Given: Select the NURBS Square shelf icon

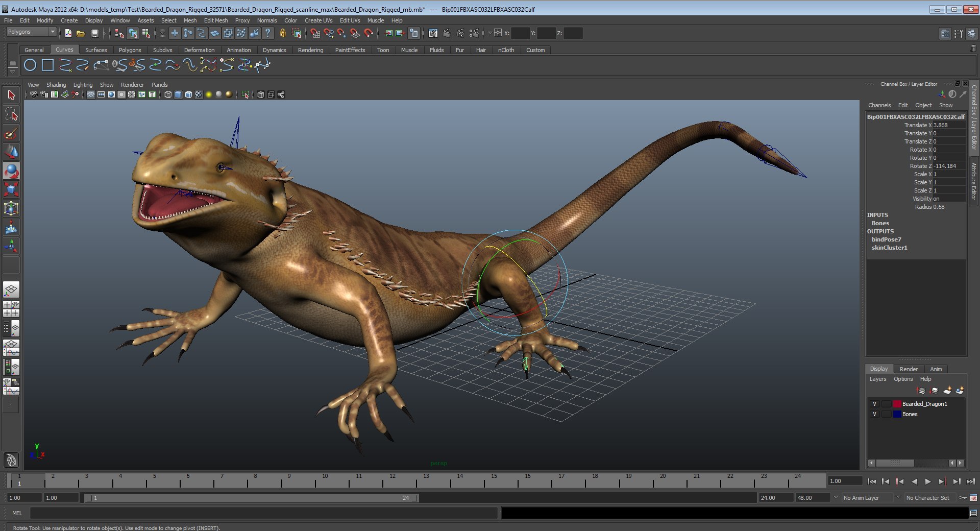Looking at the screenshot, I should click(47, 65).
